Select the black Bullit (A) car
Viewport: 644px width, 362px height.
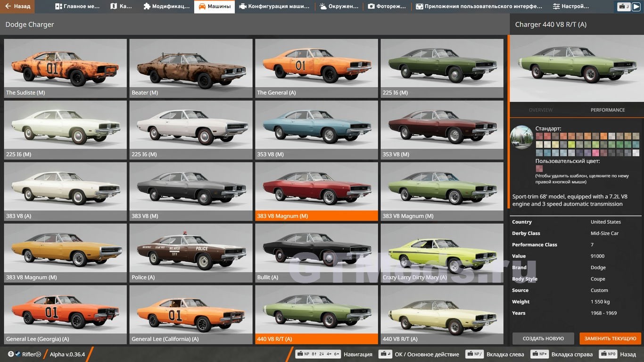(316, 253)
